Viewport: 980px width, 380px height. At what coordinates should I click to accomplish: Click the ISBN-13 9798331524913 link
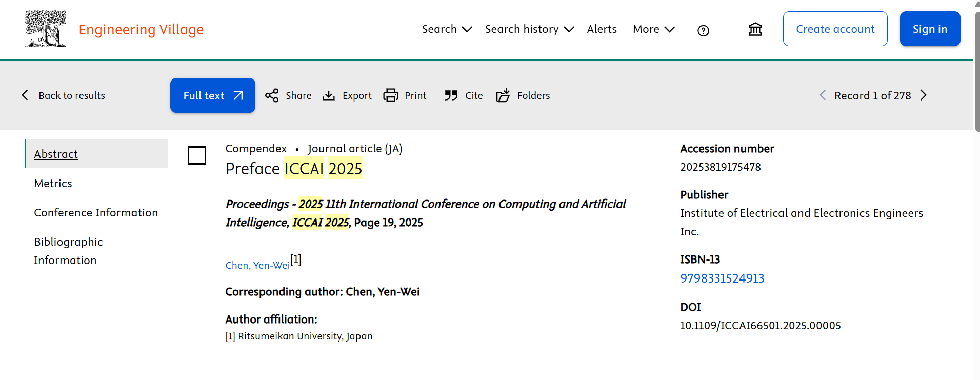click(722, 278)
